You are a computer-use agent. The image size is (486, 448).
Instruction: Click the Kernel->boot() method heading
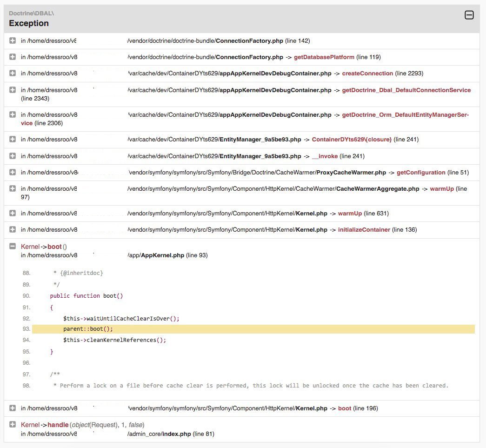(x=44, y=247)
